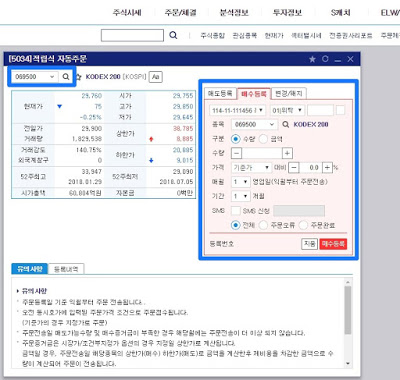400x380 pixels.
Task: Click the up arrow of the 유의사항 scrollbar
Action: (348, 282)
